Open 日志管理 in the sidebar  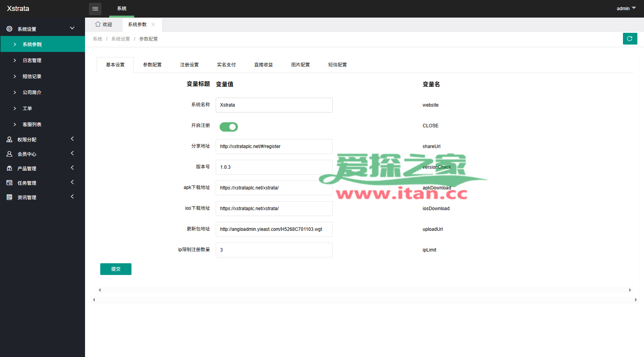coord(32,61)
